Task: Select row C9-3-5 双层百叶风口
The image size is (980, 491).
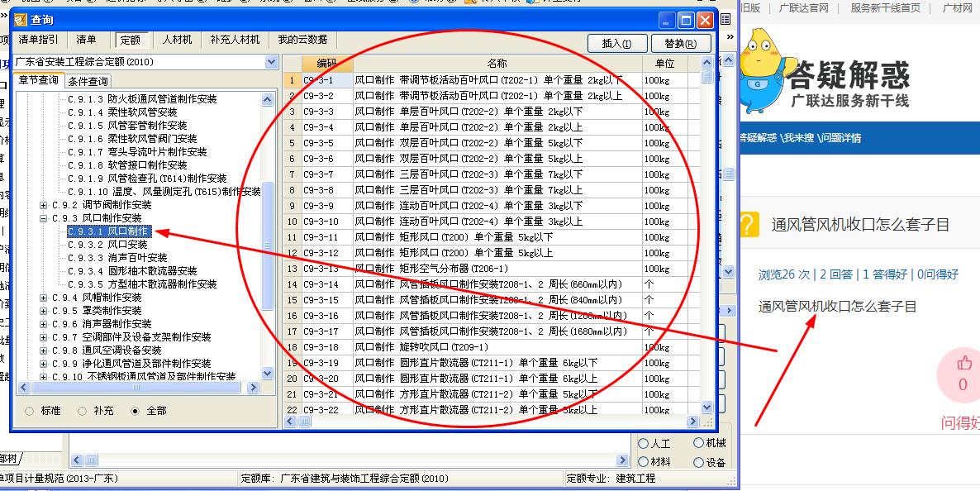Action: point(492,143)
